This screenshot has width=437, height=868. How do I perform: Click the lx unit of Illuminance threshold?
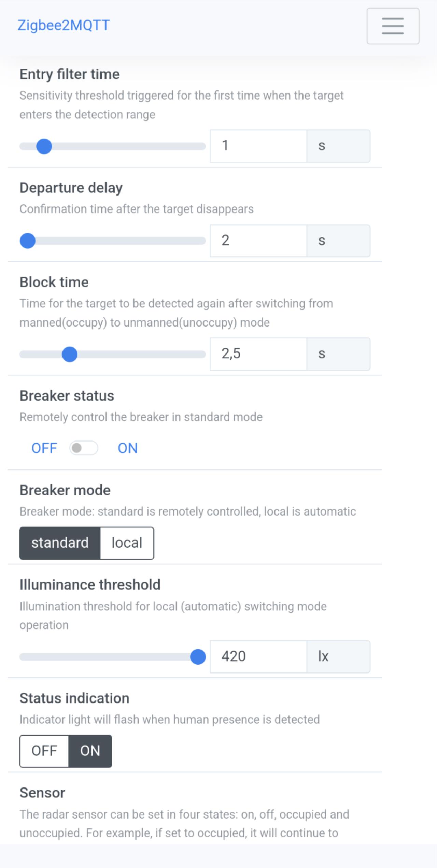[x=338, y=656]
